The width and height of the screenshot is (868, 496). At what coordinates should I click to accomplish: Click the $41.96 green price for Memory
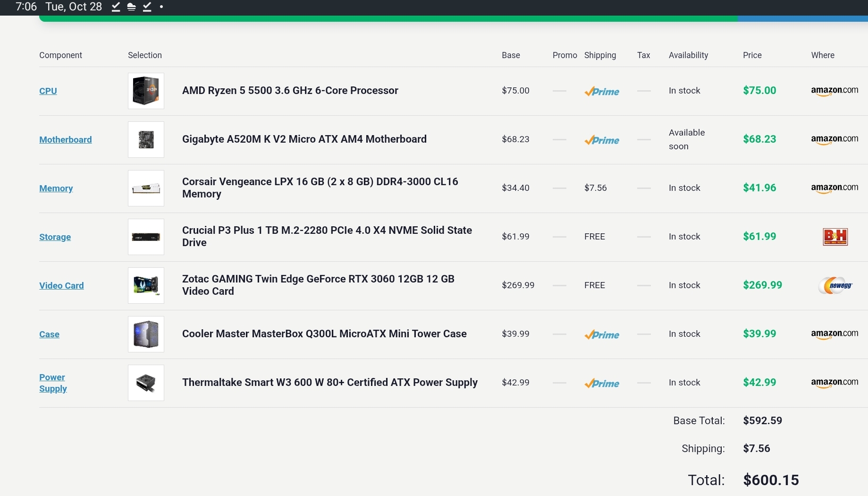pos(759,188)
